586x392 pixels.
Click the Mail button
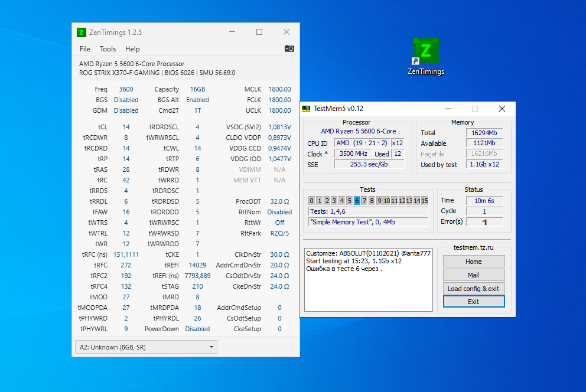click(473, 275)
